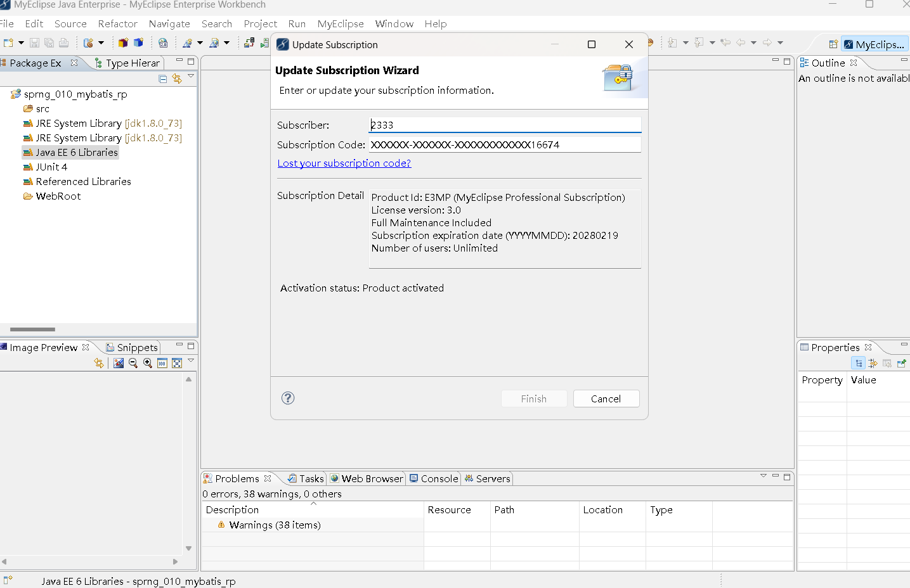Click the new Java bean database icon

[88, 42]
